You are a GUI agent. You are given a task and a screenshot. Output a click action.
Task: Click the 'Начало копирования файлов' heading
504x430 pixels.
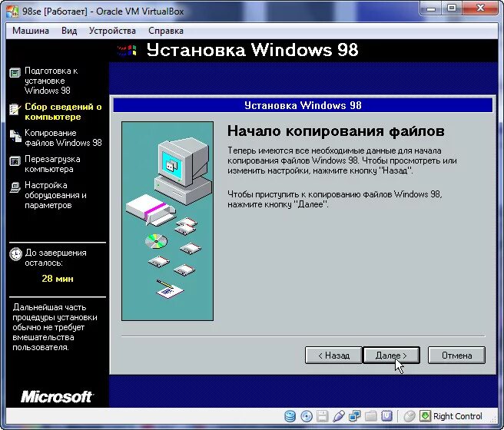336,131
